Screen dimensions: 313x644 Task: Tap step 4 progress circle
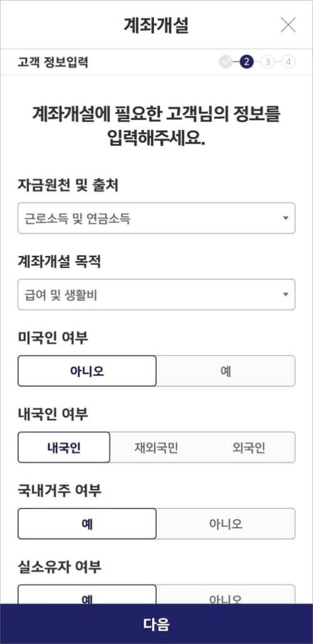click(x=288, y=62)
